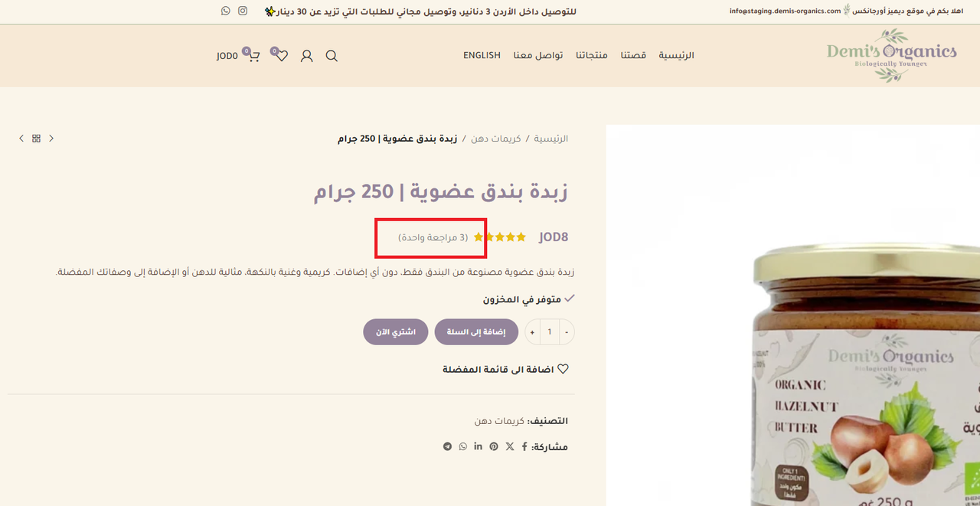
Task: Click the hazelnut butter product image
Action: 793,315
